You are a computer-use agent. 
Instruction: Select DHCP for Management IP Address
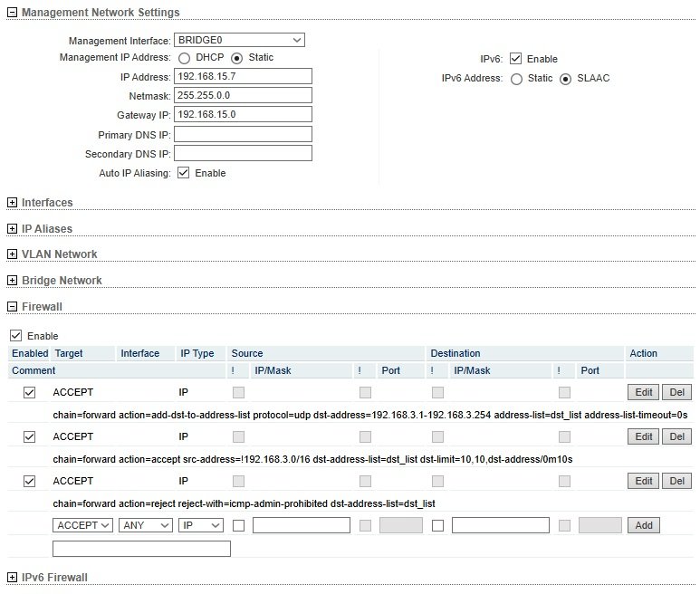click(184, 58)
